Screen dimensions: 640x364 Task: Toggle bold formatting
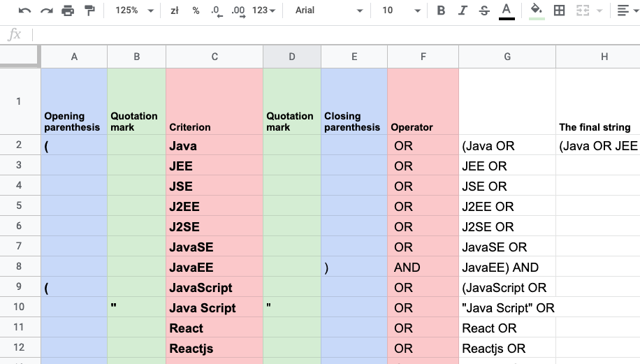tap(441, 10)
